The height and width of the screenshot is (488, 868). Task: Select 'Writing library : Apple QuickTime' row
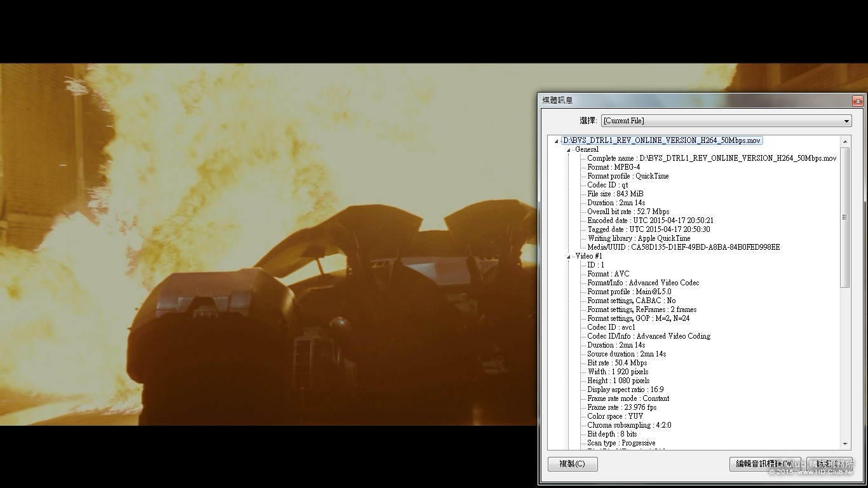click(639, 238)
